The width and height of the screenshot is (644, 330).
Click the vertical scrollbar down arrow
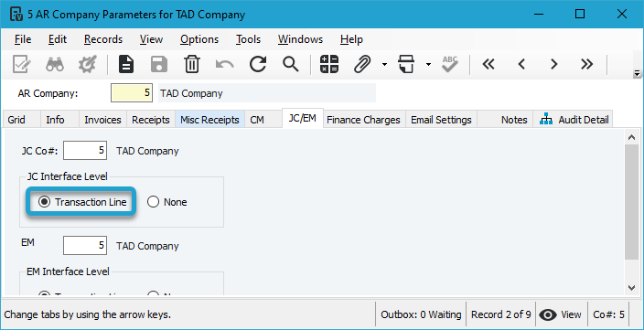pos(632,288)
